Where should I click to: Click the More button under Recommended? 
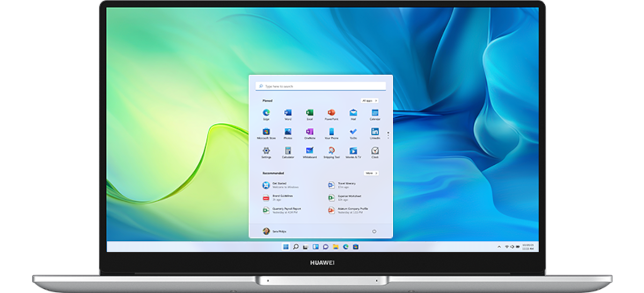(371, 173)
